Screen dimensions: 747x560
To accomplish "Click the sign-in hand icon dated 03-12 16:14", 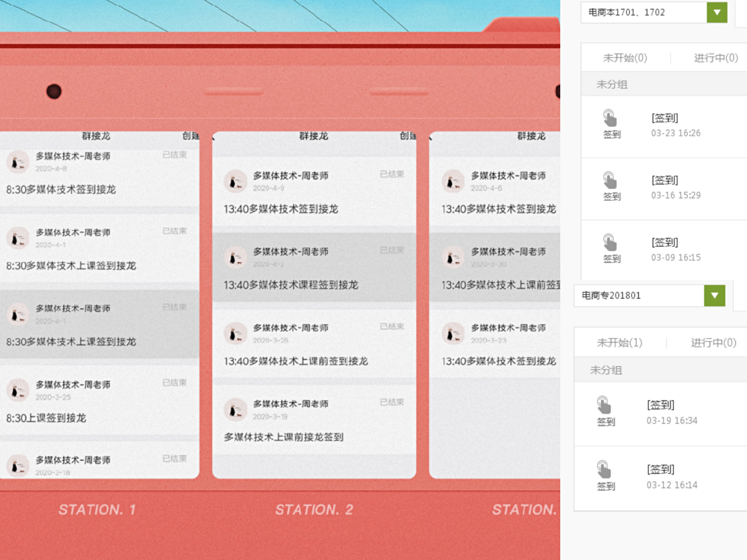I will tap(604, 469).
